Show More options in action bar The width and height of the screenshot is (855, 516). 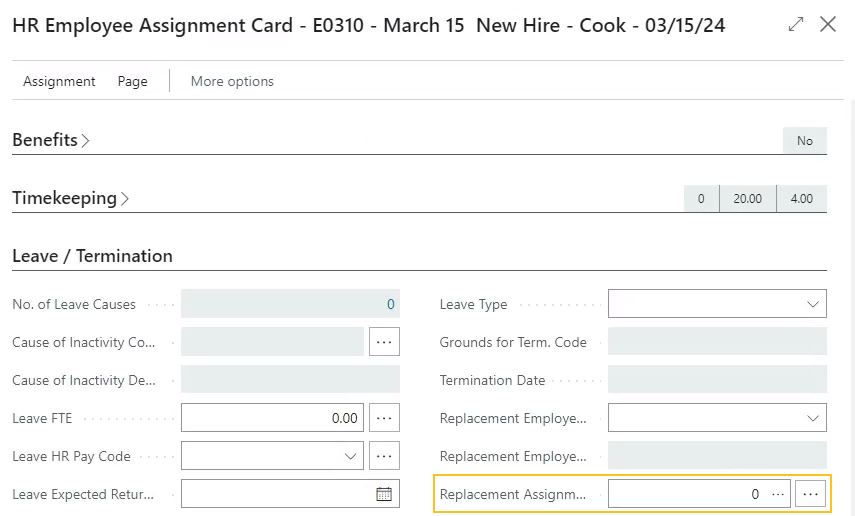pyautogui.click(x=232, y=81)
